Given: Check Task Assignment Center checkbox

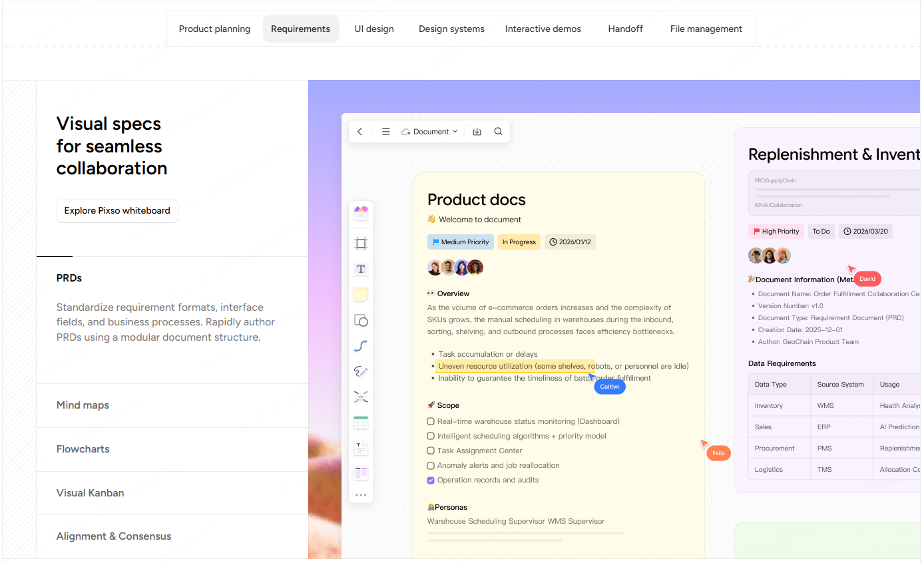Looking at the screenshot, I should (431, 451).
